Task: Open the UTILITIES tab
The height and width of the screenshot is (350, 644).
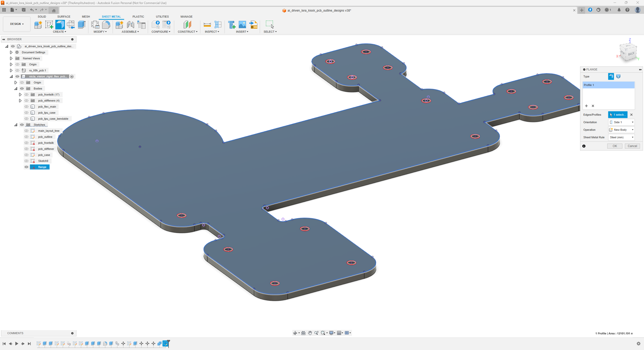Action: (162, 17)
